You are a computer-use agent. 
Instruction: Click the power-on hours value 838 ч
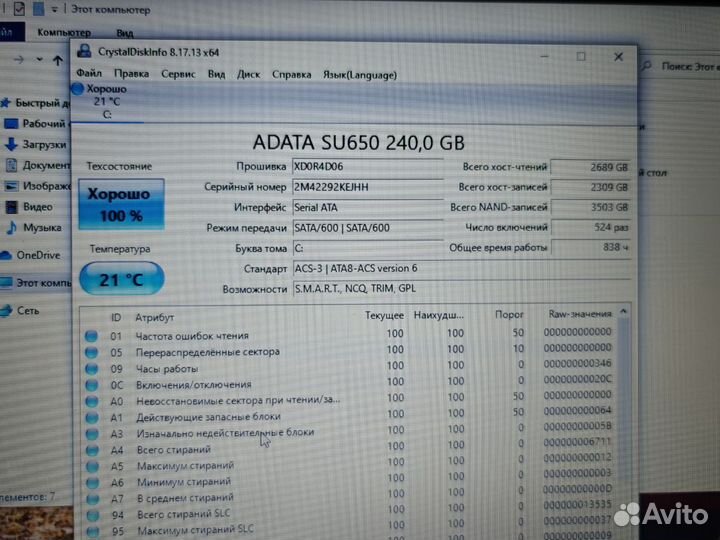coord(591,248)
